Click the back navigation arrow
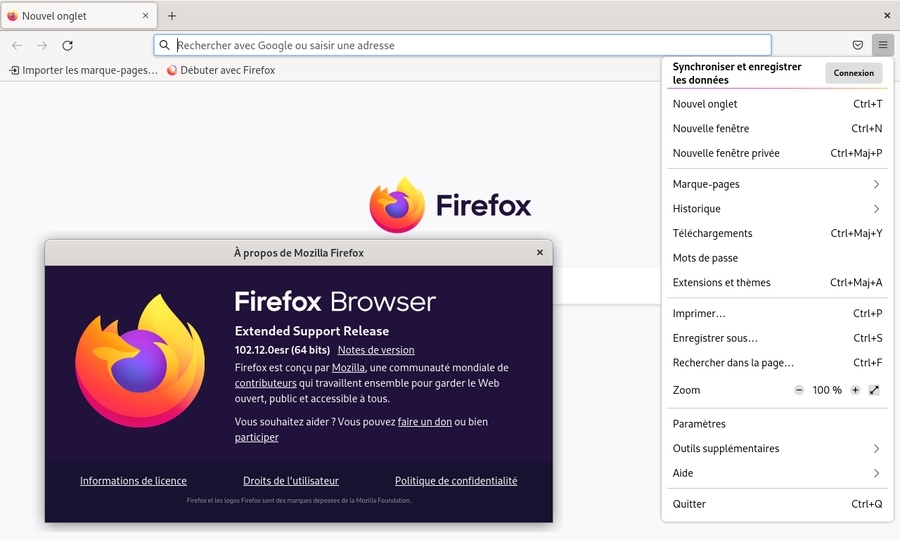This screenshot has height=540, width=900. 17,45
